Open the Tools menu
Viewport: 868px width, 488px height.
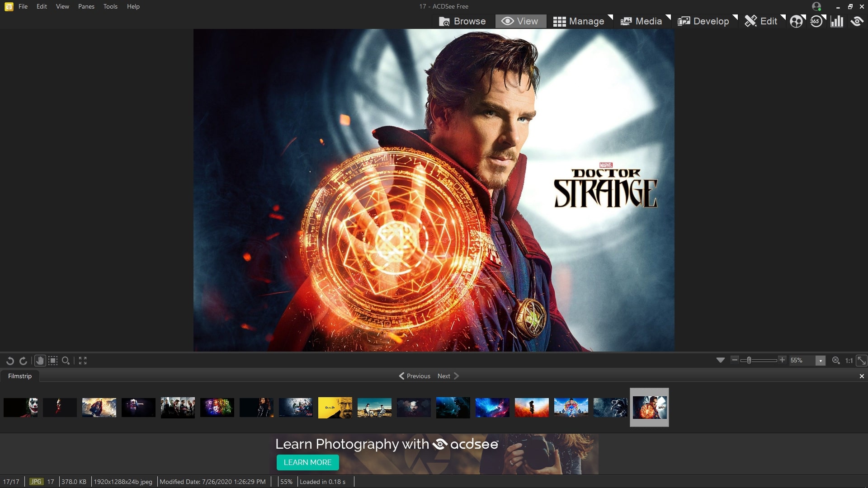click(110, 6)
